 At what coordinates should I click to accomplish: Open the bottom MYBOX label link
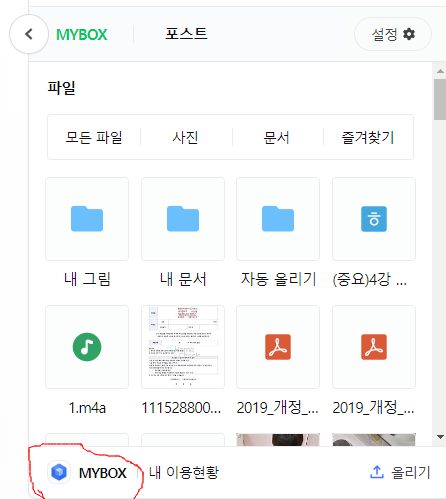103,473
